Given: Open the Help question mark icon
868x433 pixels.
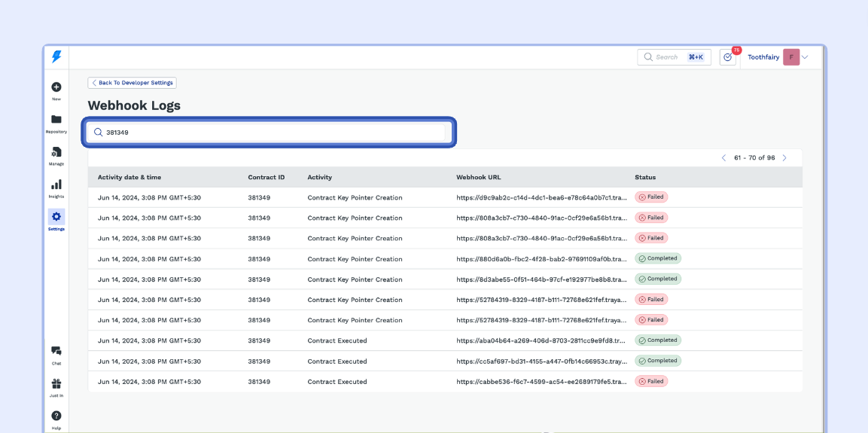Looking at the screenshot, I should coord(56,416).
